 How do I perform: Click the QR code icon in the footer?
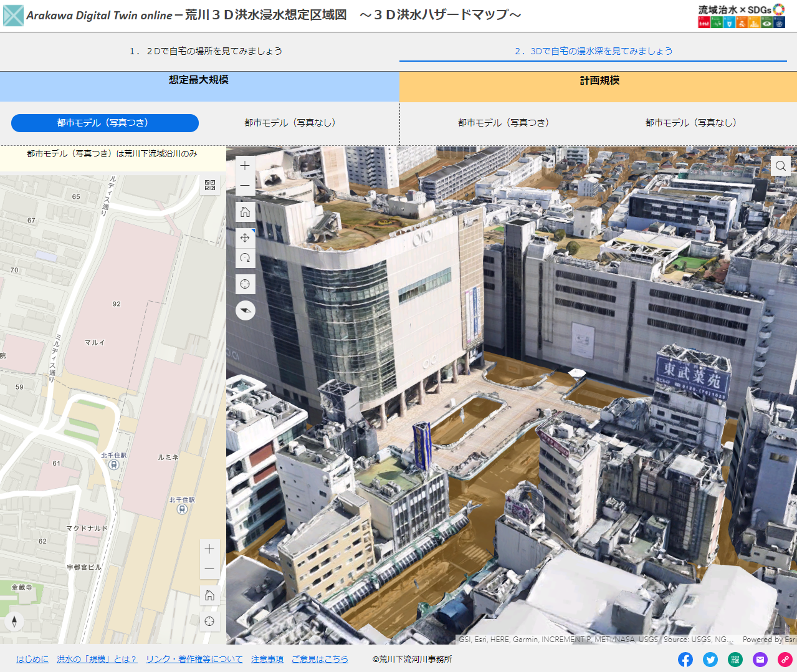pyautogui.click(x=735, y=660)
